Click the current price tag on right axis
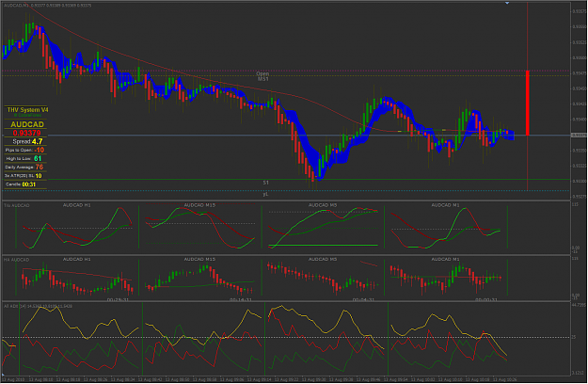 point(579,135)
